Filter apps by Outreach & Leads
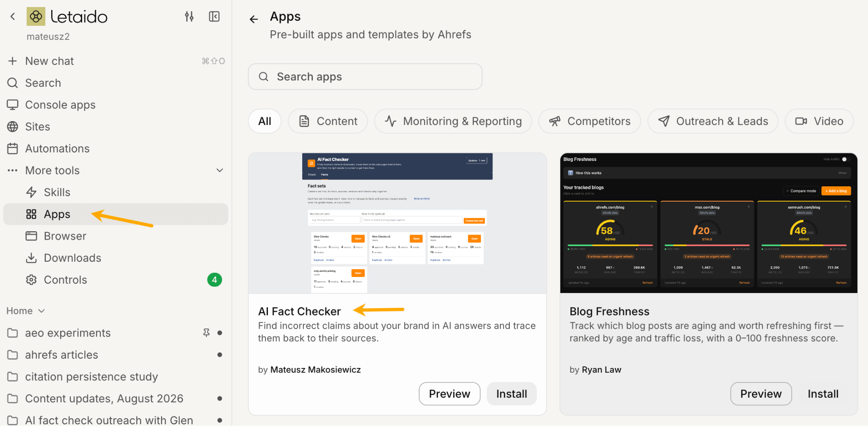Viewport: 868px width, 426px height. (713, 121)
